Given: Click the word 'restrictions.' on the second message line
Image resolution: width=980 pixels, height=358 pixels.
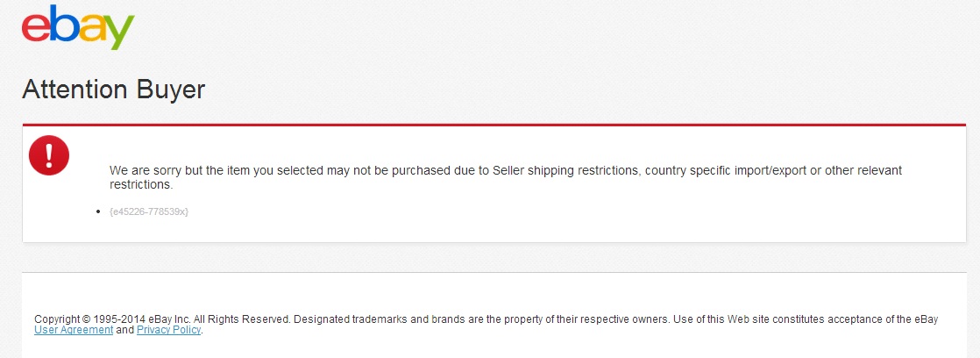Looking at the screenshot, I should (x=141, y=185).
